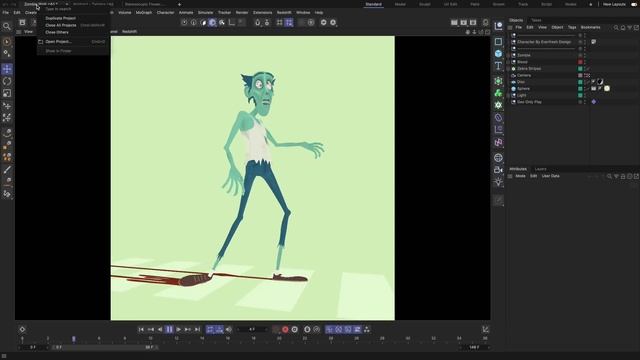The height and width of the screenshot is (360, 640).
Task: Open Bookmarks menu in Object Manager
Action: click(590, 27)
